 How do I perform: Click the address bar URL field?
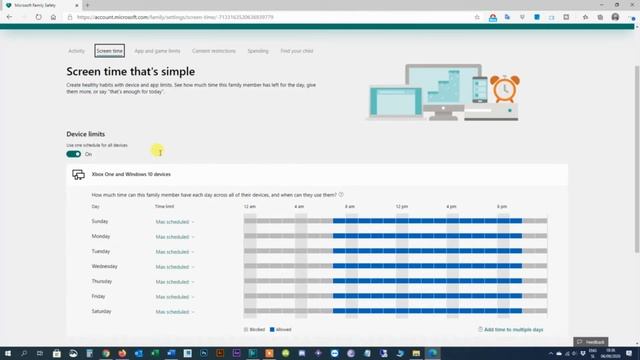(x=269, y=17)
